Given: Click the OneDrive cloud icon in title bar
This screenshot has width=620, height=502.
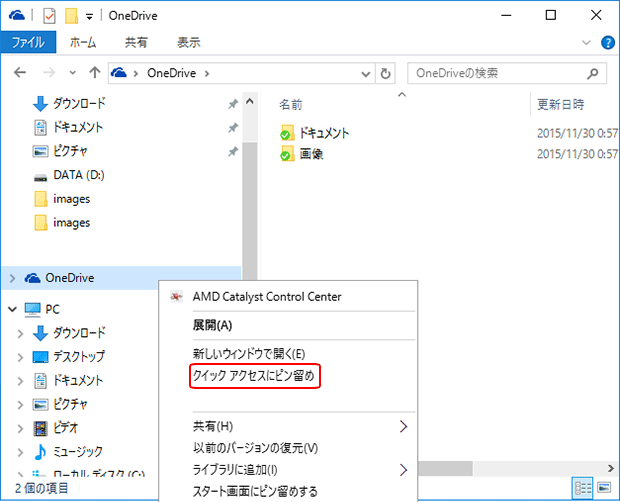Looking at the screenshot, I should [x=17, y=15].
